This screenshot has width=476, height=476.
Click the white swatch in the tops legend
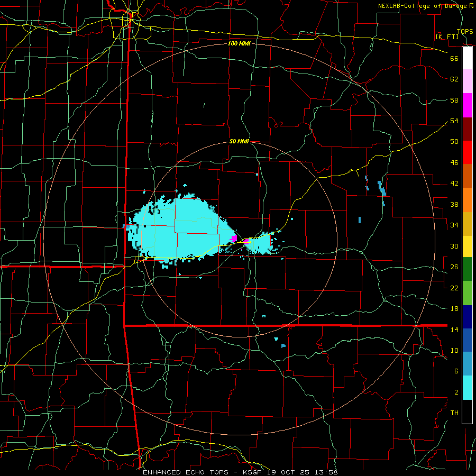(x=467, y=58)
